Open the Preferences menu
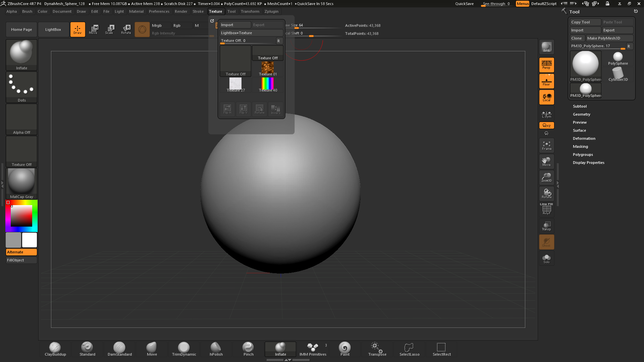This screenshot has width=644, height=362. point(159,11)
